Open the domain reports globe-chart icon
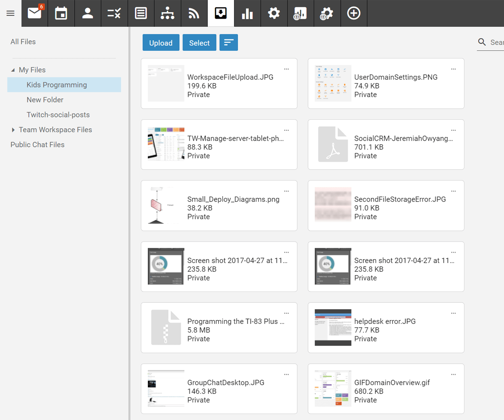The image size is (504, 420). tap(300, 13)
